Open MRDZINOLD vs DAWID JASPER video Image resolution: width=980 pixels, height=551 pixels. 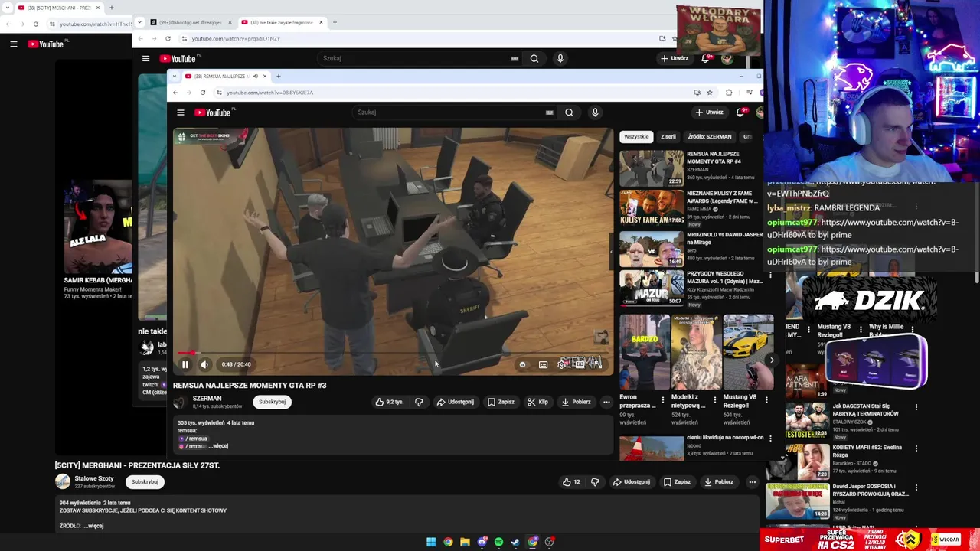652,248
